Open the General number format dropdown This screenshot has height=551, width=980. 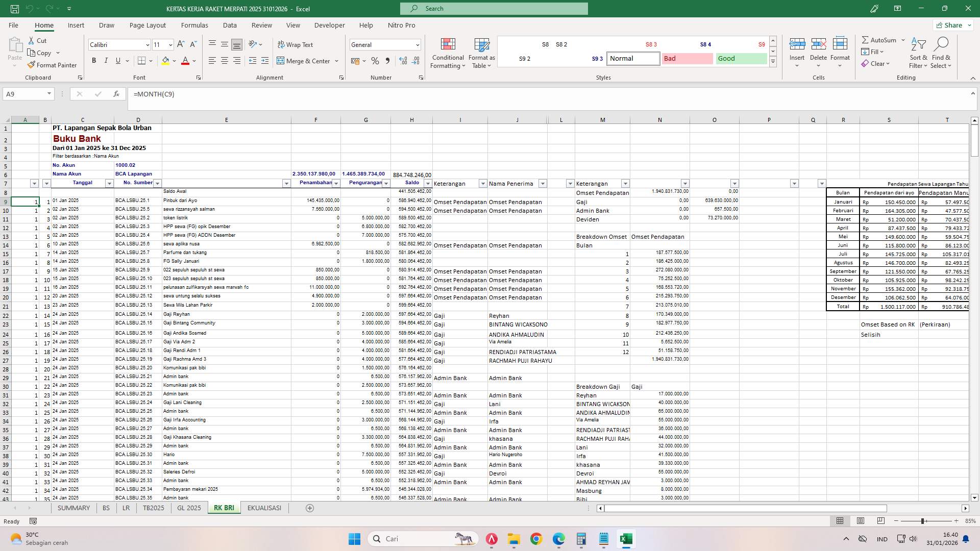pos(418,45)
